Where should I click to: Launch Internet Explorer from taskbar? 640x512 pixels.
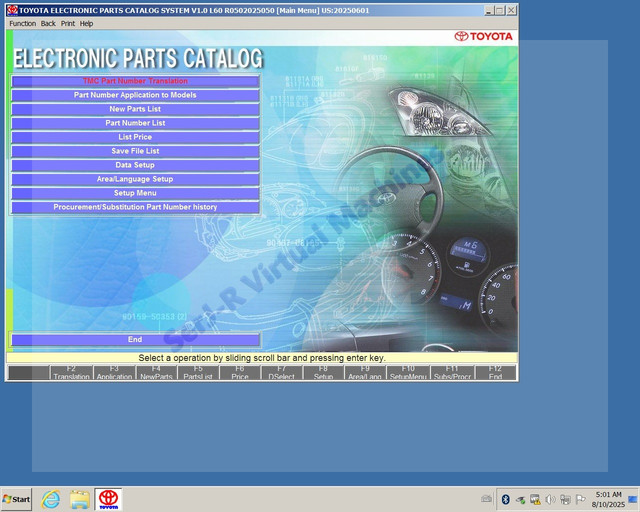(51, 499)
